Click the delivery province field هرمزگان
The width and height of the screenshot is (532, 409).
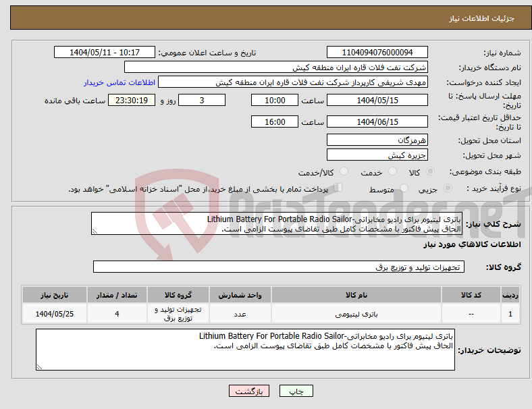point(377,140)
